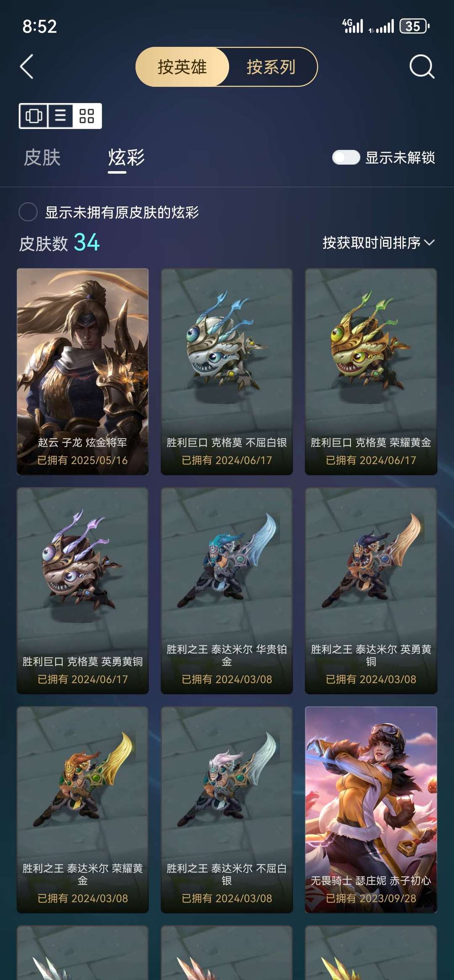Image resolution: width=454 pixels, height=980 pixels.
Task: Open 克格莫 不屈白银 chroma card
Action: point(227,372)
